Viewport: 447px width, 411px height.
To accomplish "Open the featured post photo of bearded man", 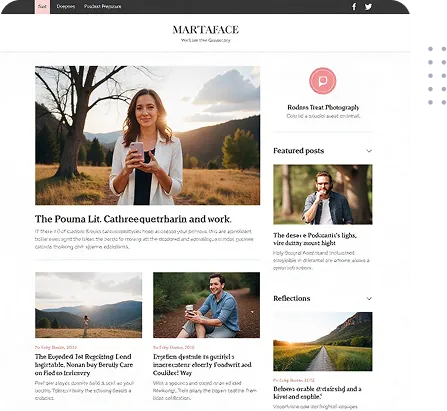I will 323,194.
